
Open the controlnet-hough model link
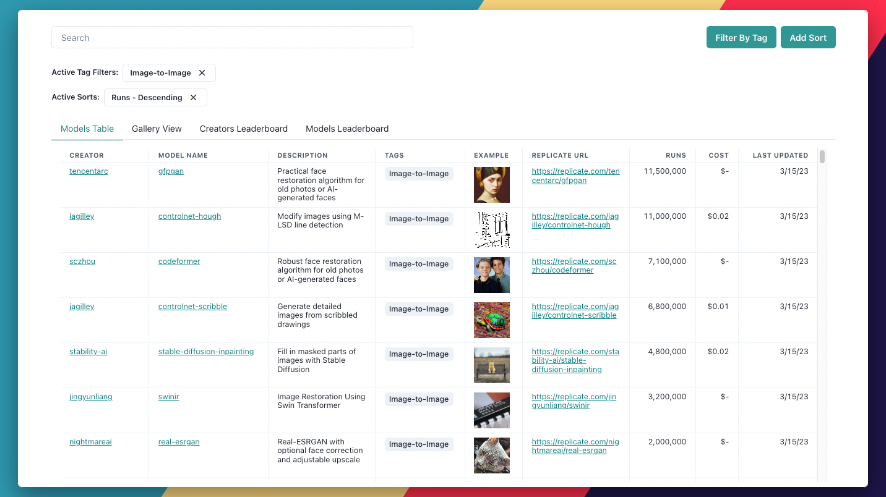pyautogui.click(x=189, y=216)
